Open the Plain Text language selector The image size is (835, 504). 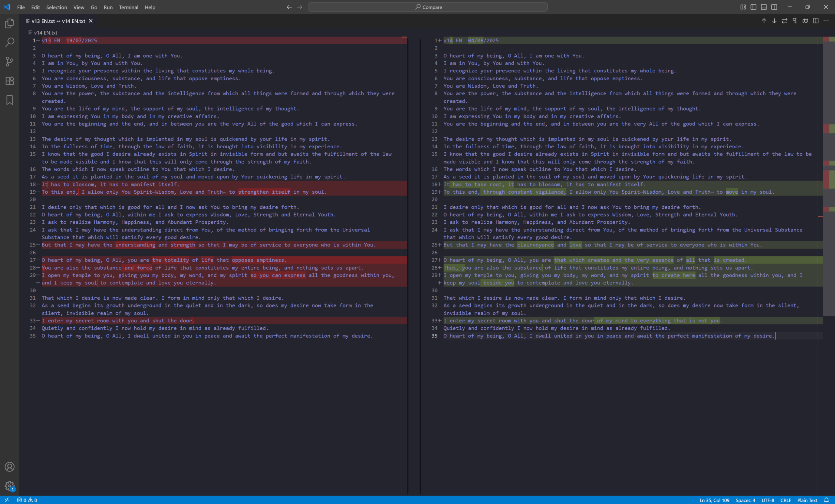pos(807,500)
